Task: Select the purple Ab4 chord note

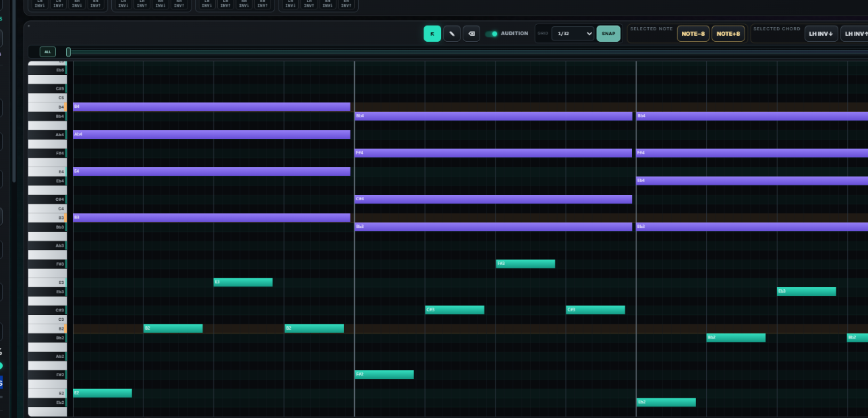Action: tap(212, 135)
